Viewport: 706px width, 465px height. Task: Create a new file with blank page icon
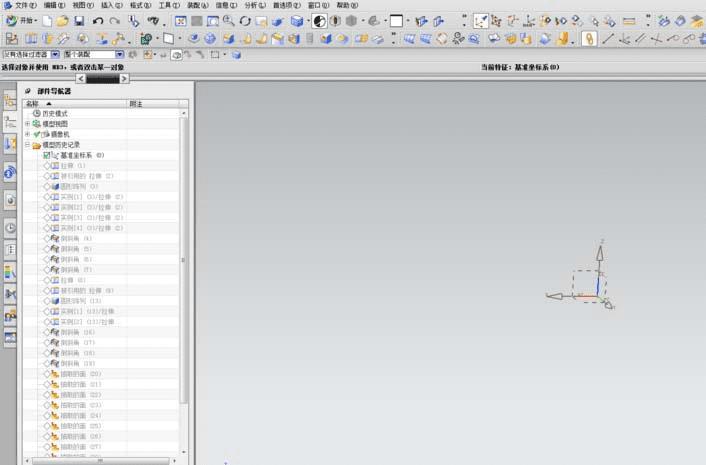47,21
